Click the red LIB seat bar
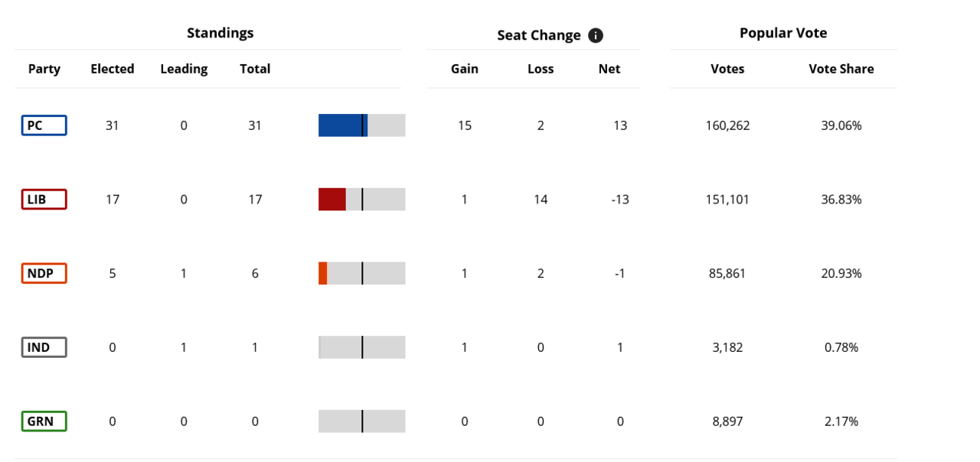Viewport: 980px width, 462px height. point(332,200)
